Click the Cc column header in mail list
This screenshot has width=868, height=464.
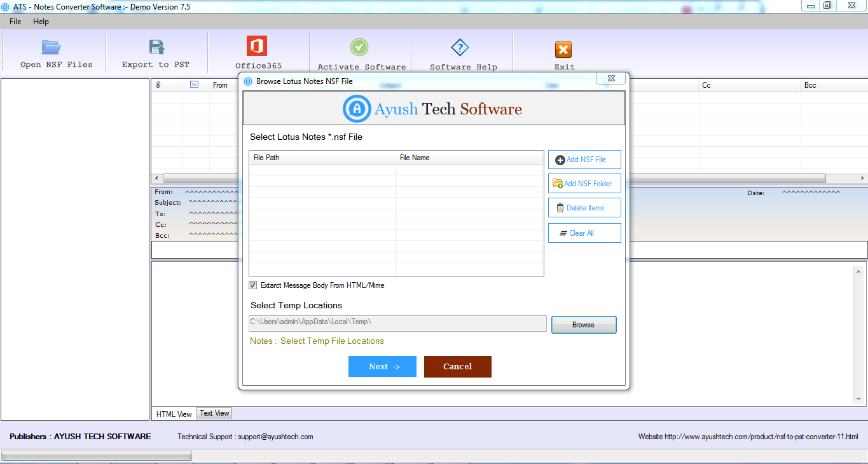[750, 85]
